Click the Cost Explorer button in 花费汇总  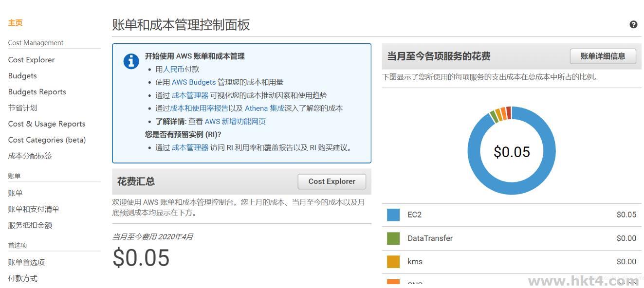pos(332,181)
